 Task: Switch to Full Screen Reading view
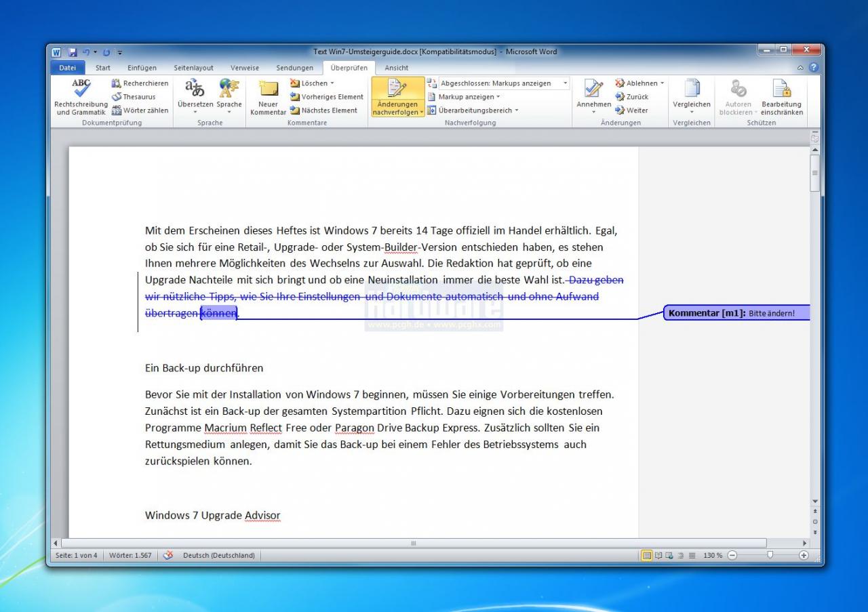(658, 555)
